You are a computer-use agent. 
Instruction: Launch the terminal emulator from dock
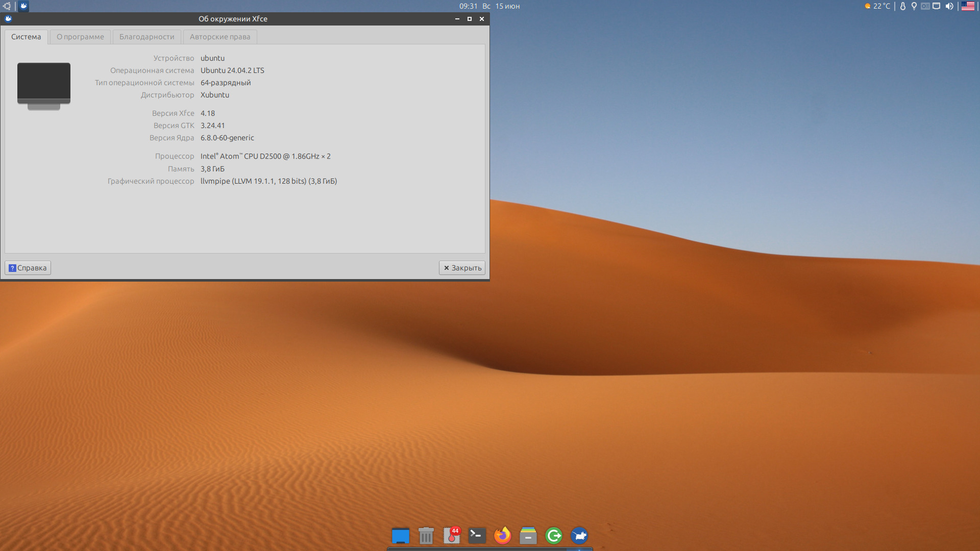point(477,536)
